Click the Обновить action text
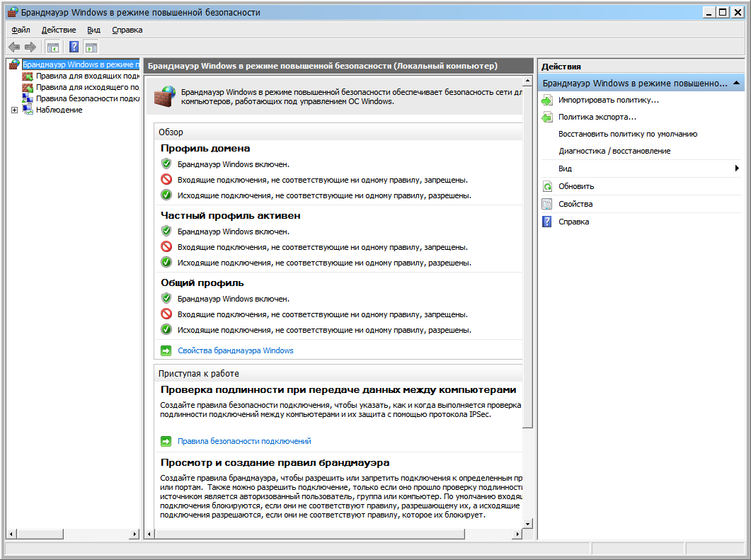This screenshot has width=751, height=560. tap(575, 186)
